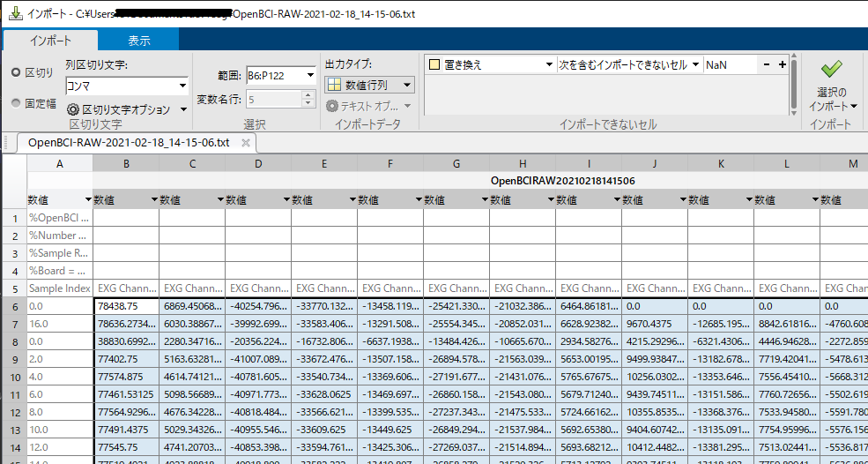This screenshot has height=464, width=868.
Task: Click the %Sample R... cell in row 3
Action: click(60, 253)
